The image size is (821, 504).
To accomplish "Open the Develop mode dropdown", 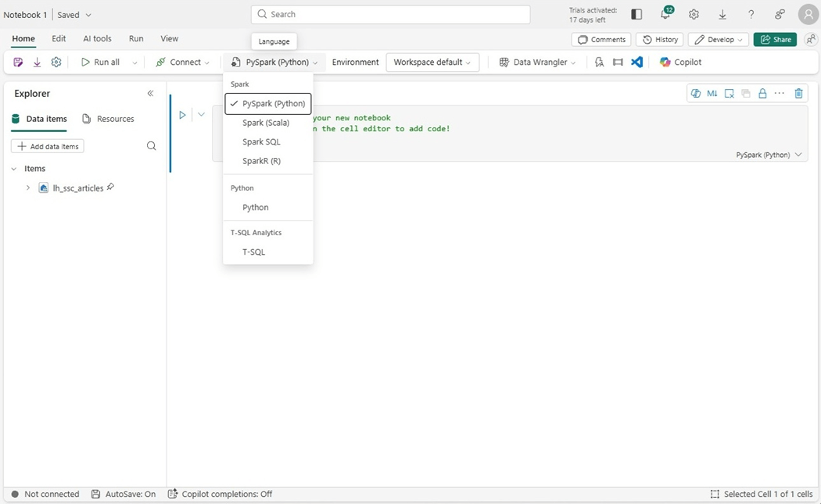I will point(718,40).
